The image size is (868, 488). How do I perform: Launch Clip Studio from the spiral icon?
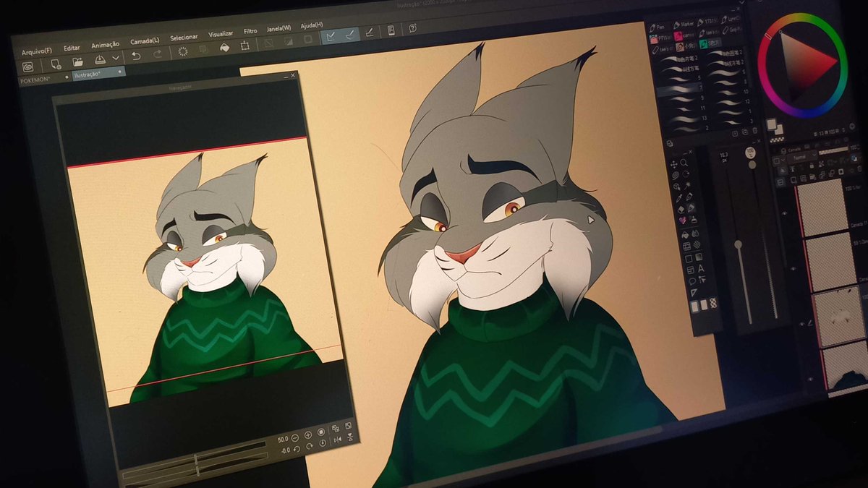point(28,67)
